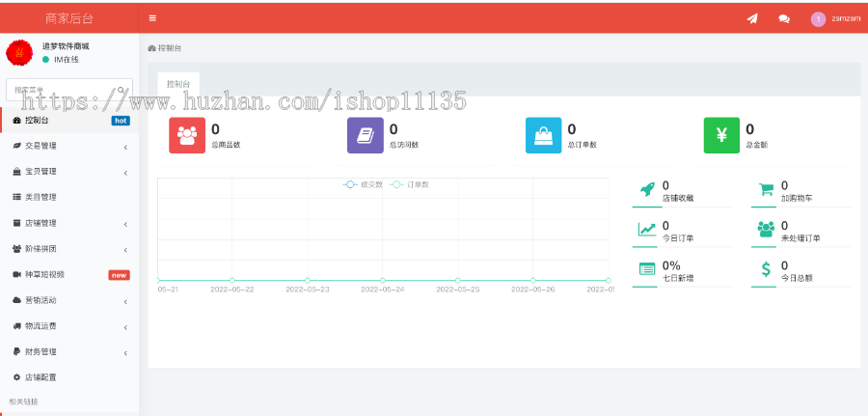868x416 pixels.
Task: Expand the 财务管理 chevron arrow
Action: point(125,353)
